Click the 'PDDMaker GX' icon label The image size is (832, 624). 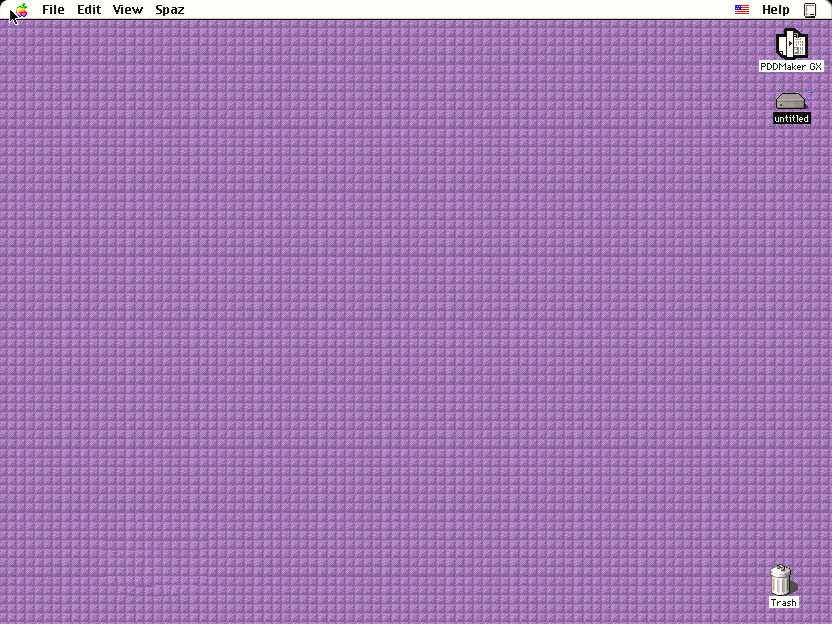click(x=791, y=66)
